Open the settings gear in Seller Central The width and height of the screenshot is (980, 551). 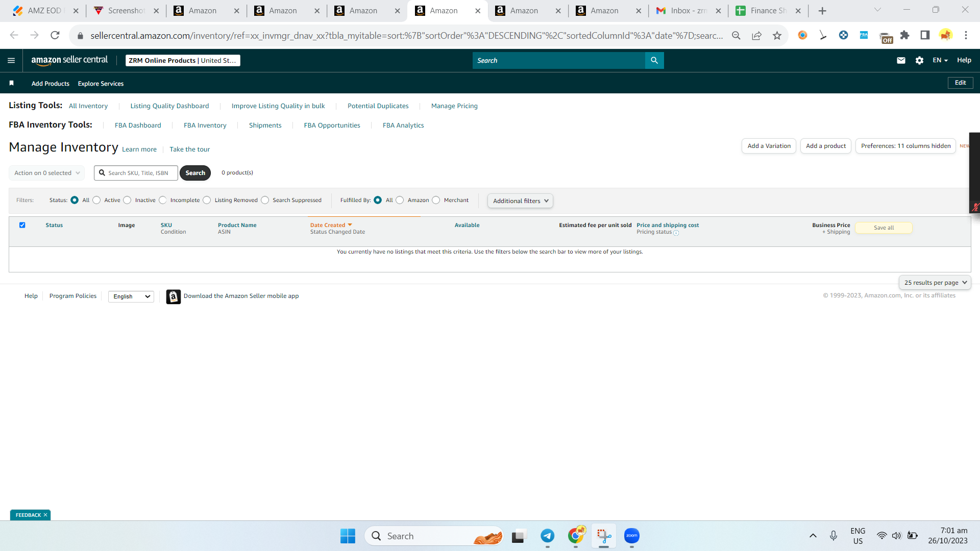pos(919,60)
